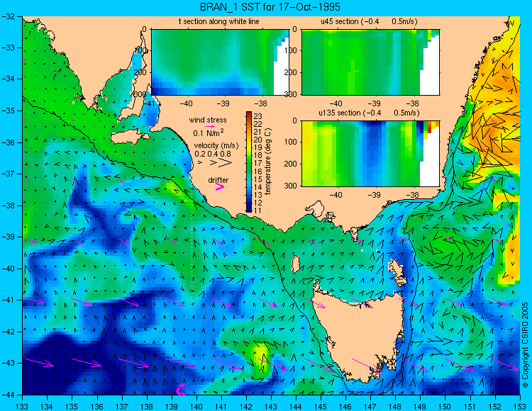Click the largest velocity legend arrowhead
The height and width of the screenshot is (411, 532).
tap(226, 163)
